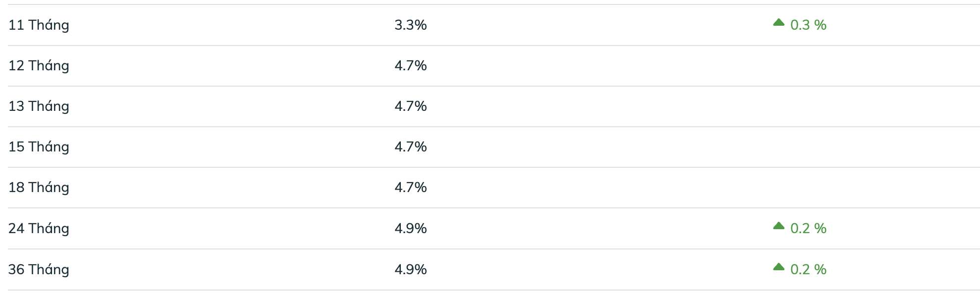Select the 4.9% rate for 24 Tháng
This screenshot has width=980, height=295.
point(410,228)
